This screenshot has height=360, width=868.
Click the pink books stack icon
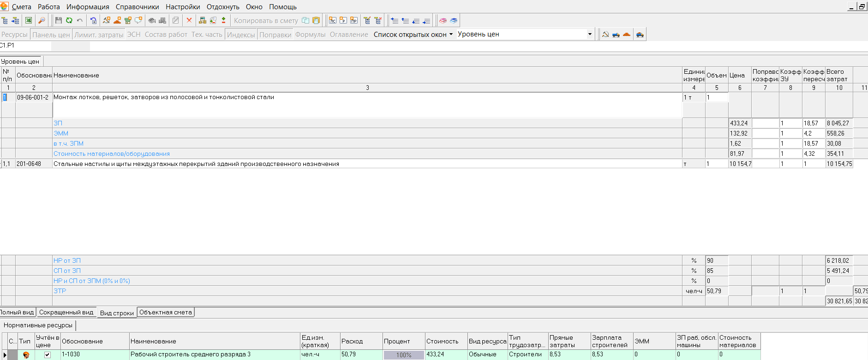click(443, 20)
